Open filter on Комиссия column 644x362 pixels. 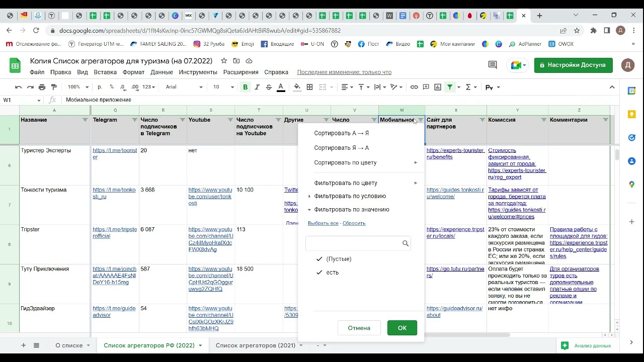pos(544,120)
